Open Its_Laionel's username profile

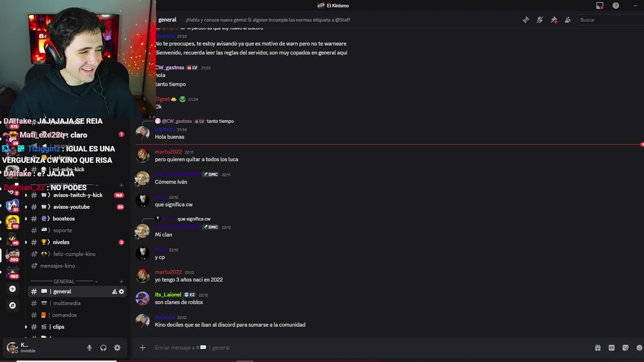coord(168,295)
